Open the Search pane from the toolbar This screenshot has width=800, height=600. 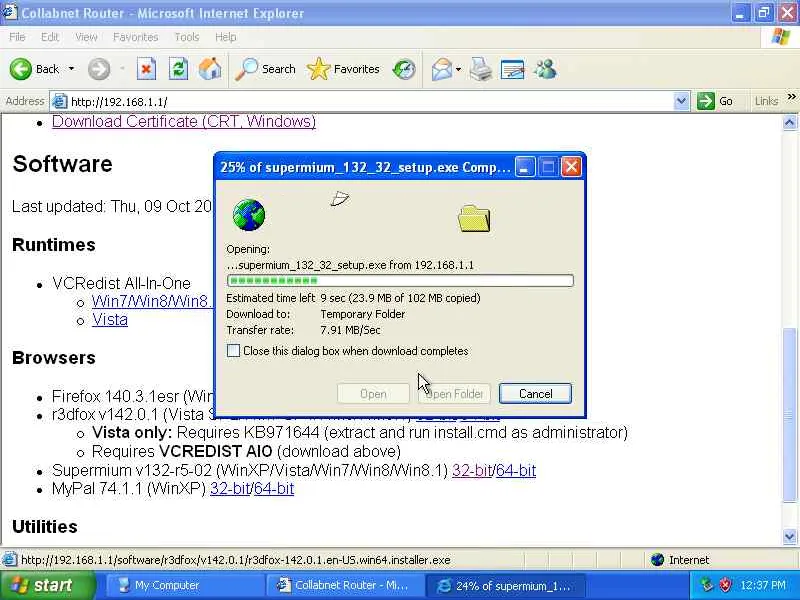pos(265,69)
